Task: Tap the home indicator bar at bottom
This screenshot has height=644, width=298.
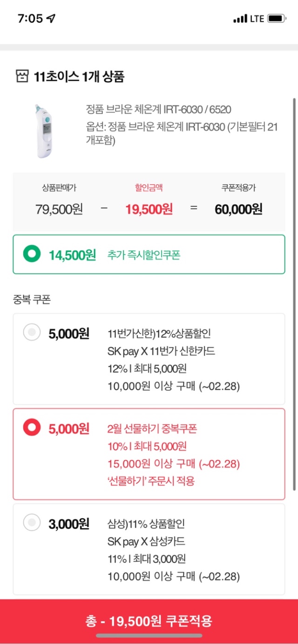Action: (x=149, y=636)
